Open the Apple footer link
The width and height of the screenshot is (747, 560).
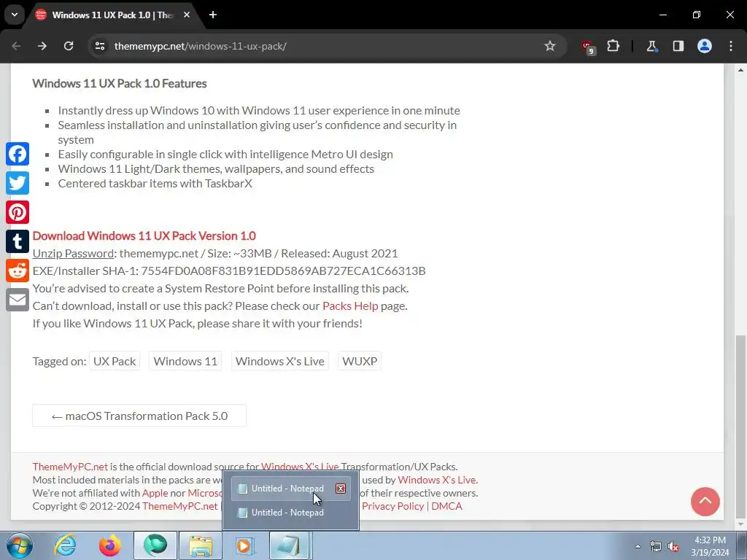[x=155, y=493]
